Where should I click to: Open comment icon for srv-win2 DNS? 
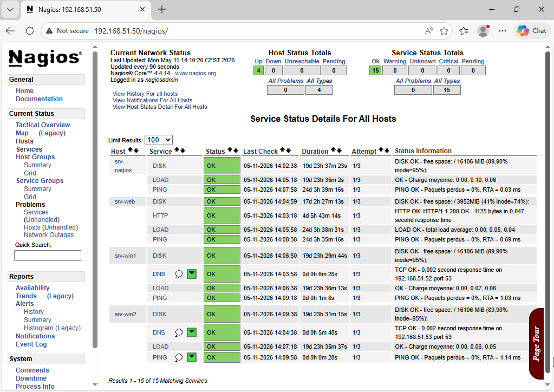179,332
